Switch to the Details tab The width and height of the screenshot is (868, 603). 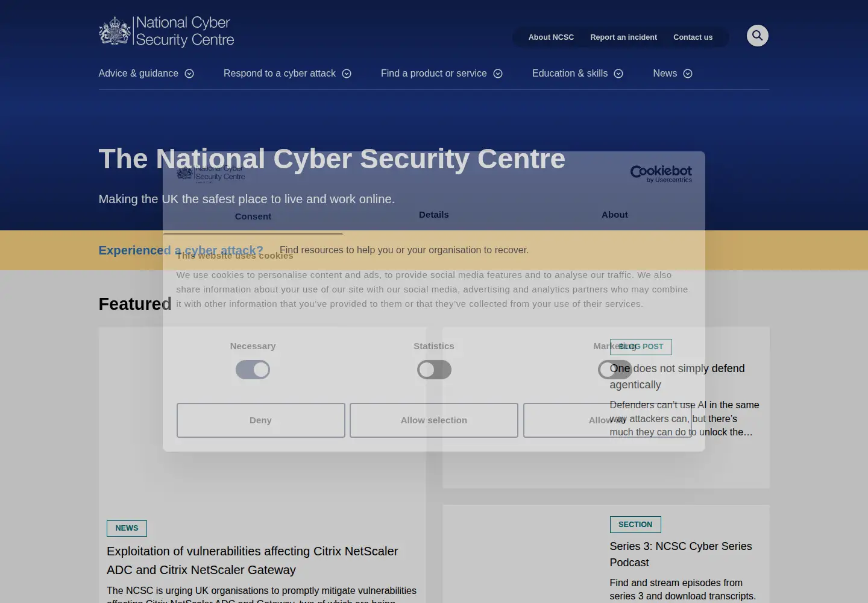click(434, 215)
